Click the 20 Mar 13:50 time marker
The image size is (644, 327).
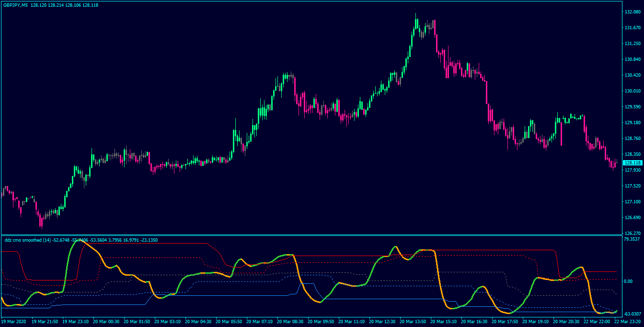[413, 321]
